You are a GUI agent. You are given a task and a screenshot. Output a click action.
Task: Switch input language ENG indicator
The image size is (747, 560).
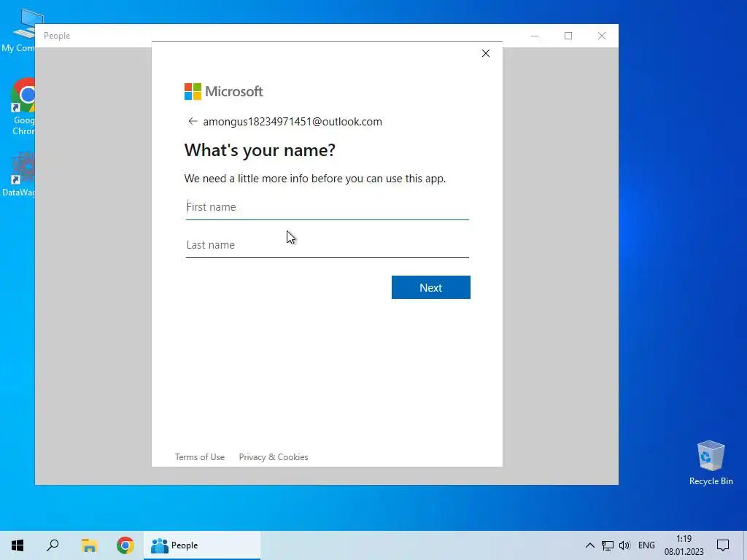(x=646, y=545)
